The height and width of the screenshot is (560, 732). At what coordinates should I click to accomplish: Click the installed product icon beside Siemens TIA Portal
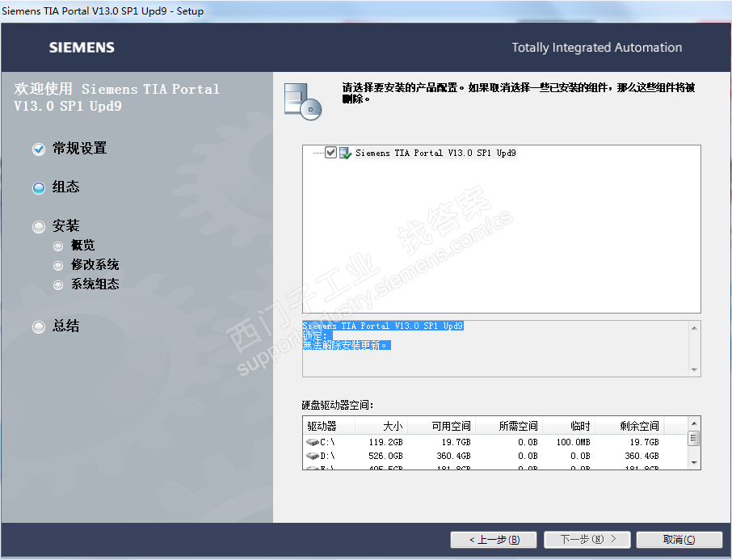pos(345,153)
